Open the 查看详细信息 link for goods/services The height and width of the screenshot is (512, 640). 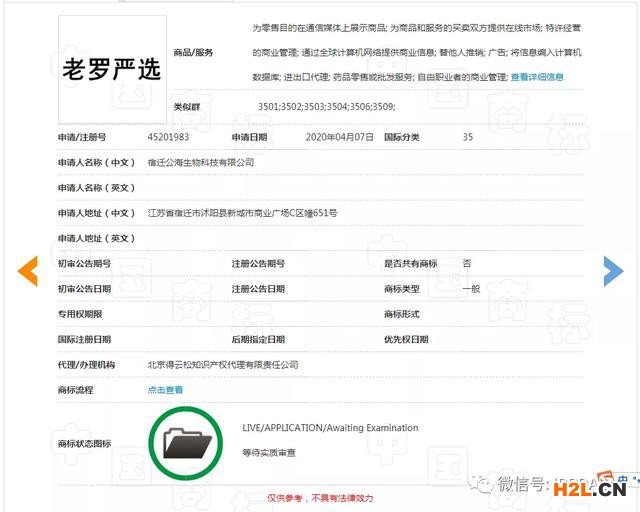pyautogui.click(x=537, y=77)
